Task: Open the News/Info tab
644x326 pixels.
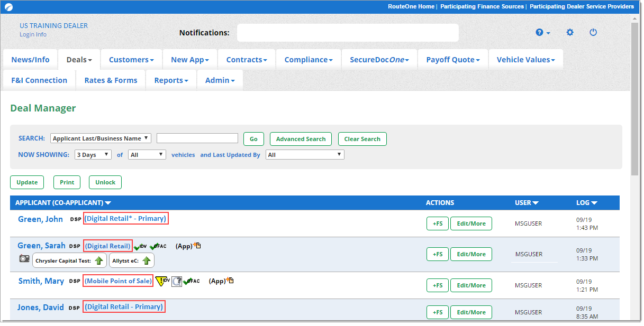Action: 31,60
